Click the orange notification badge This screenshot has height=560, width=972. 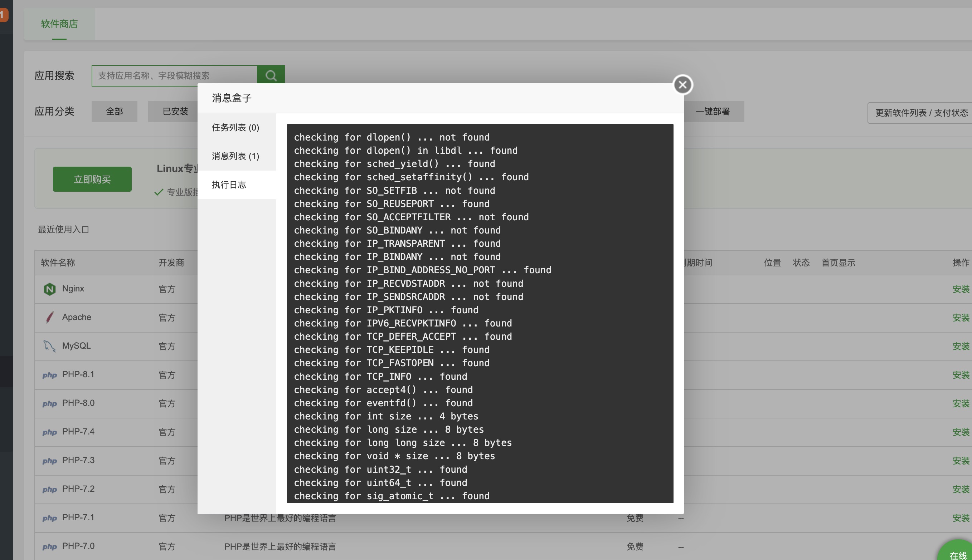tap(3, 15)
